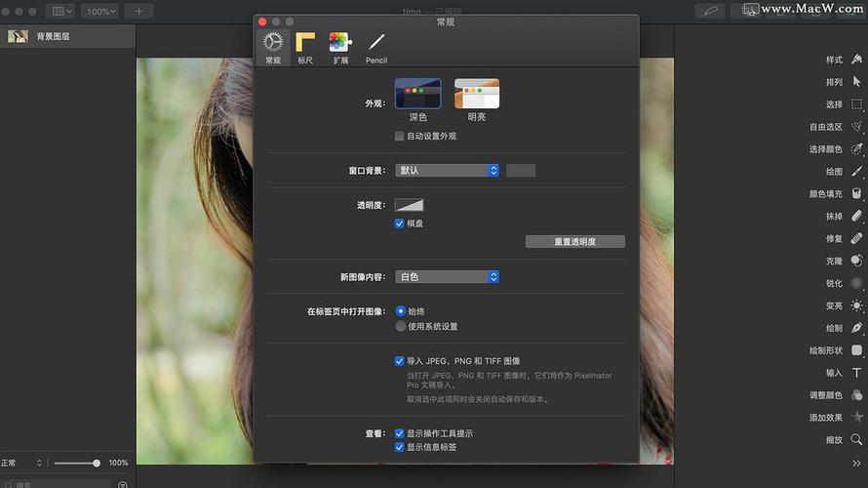Select the 缩放 zoom magnifier tool
This screenshot has height=488, width=868.
[x=856, y=439]
